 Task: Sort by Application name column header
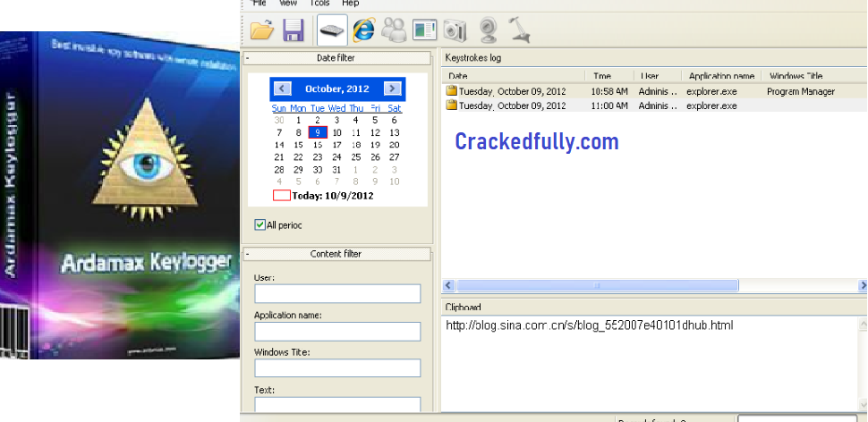coord(721,76)
